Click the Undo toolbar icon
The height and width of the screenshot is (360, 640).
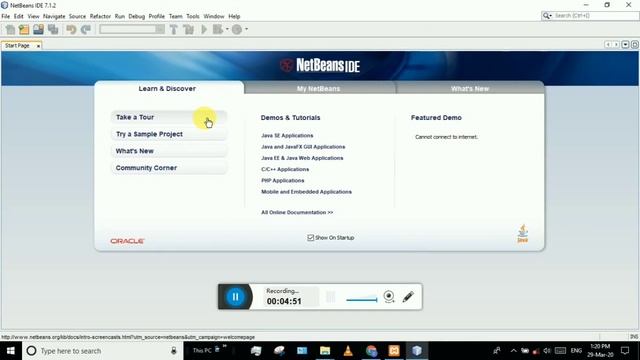(71, 29)
